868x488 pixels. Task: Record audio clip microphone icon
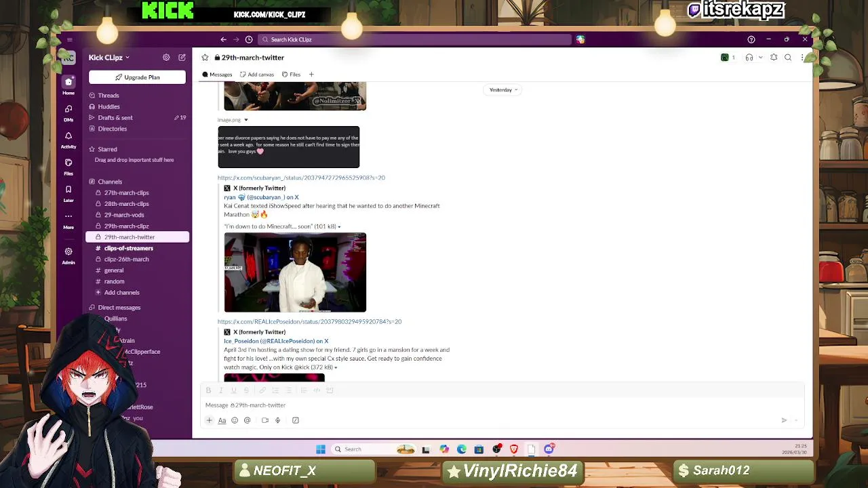point(277,420)
